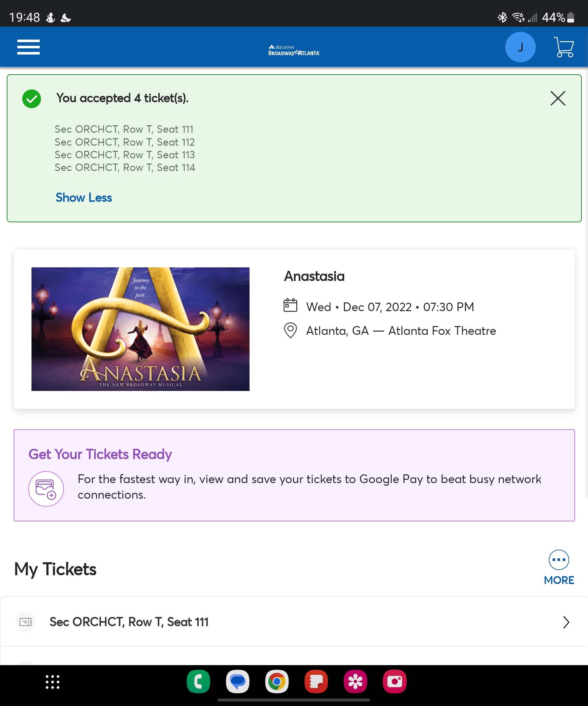Viewport: 588px width, 706px height.
Task: Collapse the list with Show Less
Action: pyautogui.click(x=84, y=197)
